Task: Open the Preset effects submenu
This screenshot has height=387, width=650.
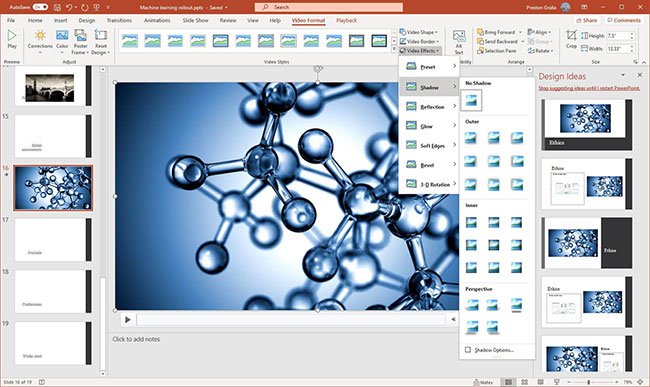Action: [x=429, y=66]
